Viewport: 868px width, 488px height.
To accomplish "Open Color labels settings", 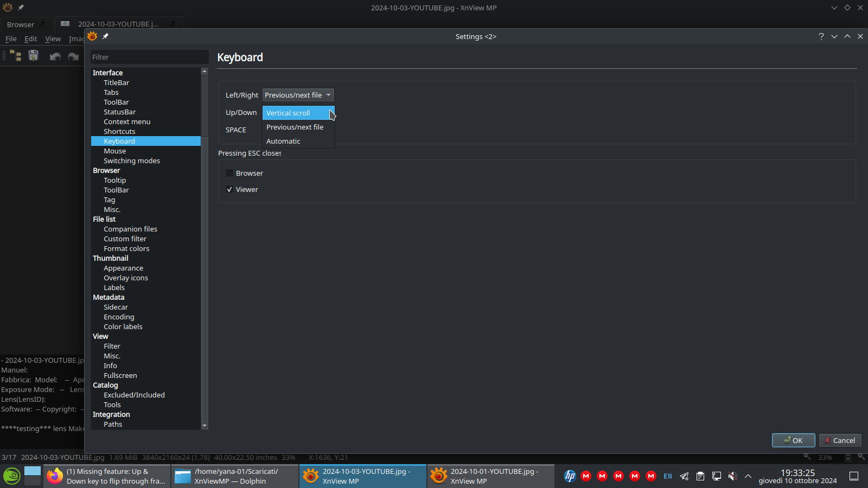I will tap(123, 327).
